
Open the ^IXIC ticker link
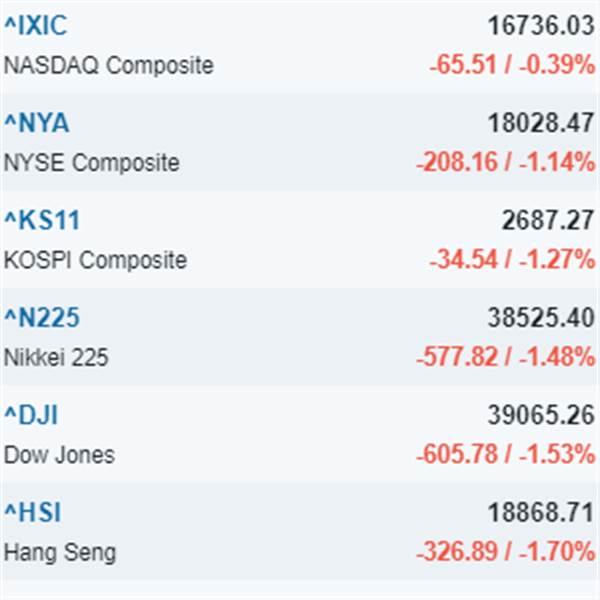pyautogui.click(x=36, y=27)
